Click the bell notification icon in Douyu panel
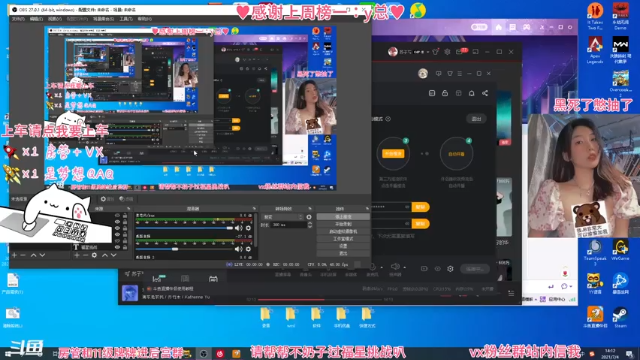 (x=471, y=93)
